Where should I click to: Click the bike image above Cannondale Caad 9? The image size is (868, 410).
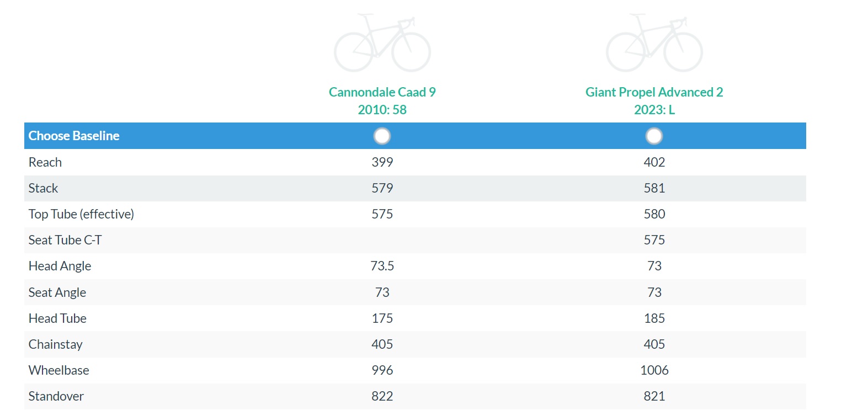point(382,44)
